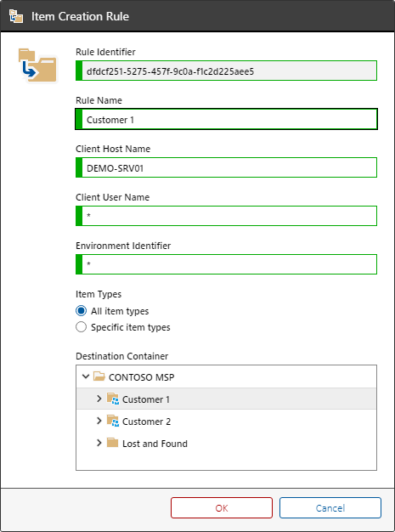
Task: Click the Environment Identifier input field
Action: tap(226, 264)
